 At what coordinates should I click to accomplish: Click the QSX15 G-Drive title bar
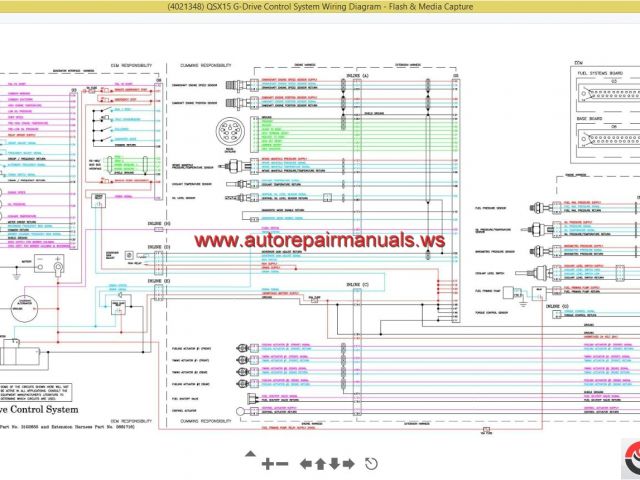coord(319,8)
